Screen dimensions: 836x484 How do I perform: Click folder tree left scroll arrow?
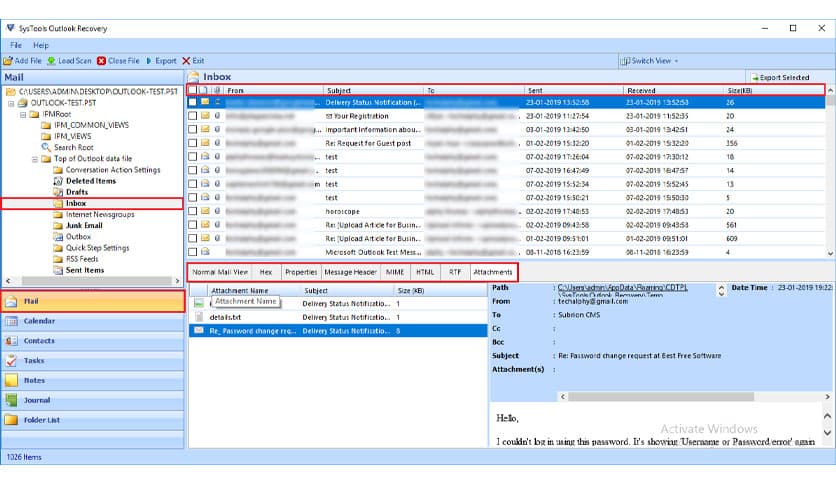(x=7, y=281)
